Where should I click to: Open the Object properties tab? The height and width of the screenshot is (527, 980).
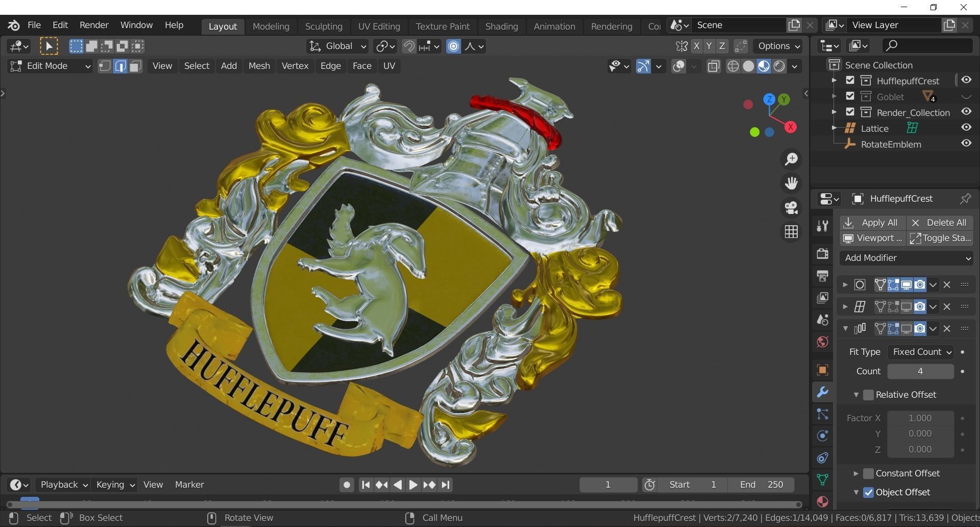pos(822,370)
